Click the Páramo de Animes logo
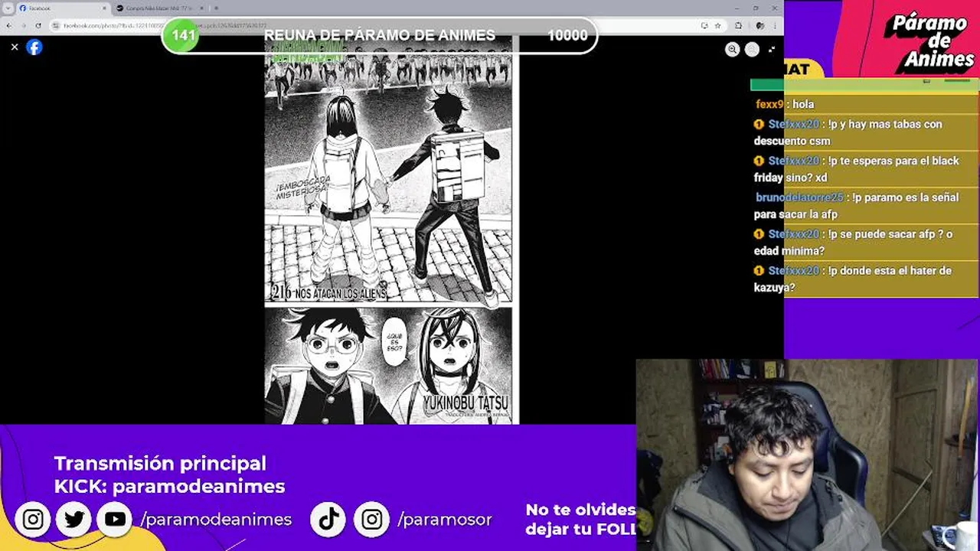The height and width of the screenshot is (551, 980). [x=929, y=41]
